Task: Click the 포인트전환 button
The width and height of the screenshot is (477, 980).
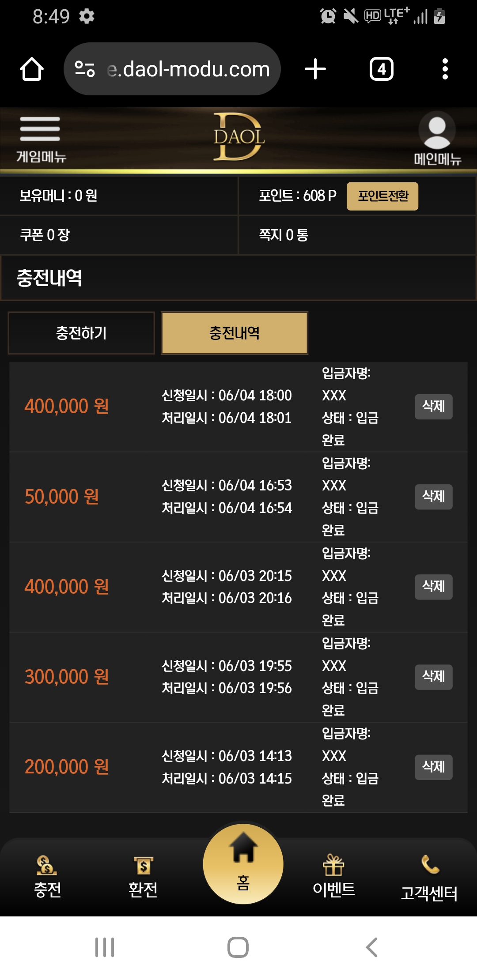Action: [x=382, y=196]
